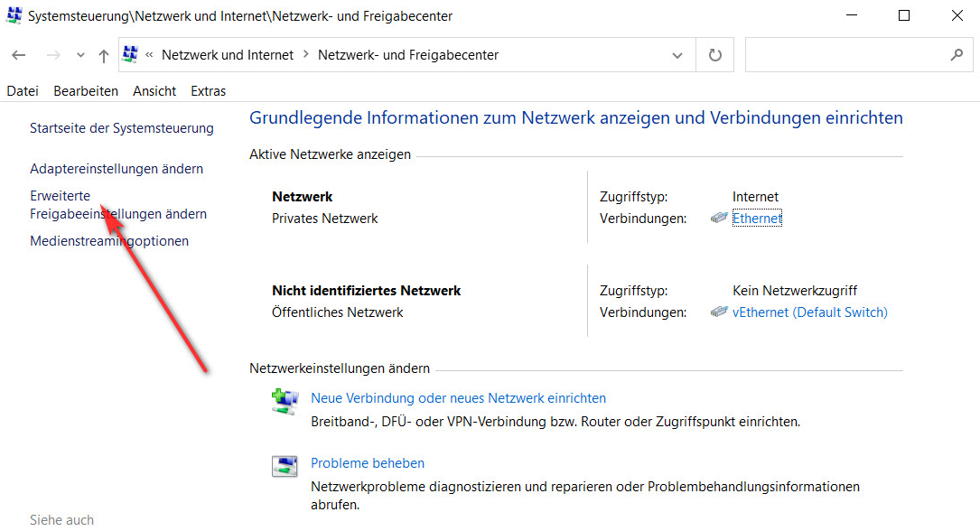Image resolution: width=980 pixels, height=531 pixels.
Task: Open the Datei menu
Action: (x=23, y=91)
